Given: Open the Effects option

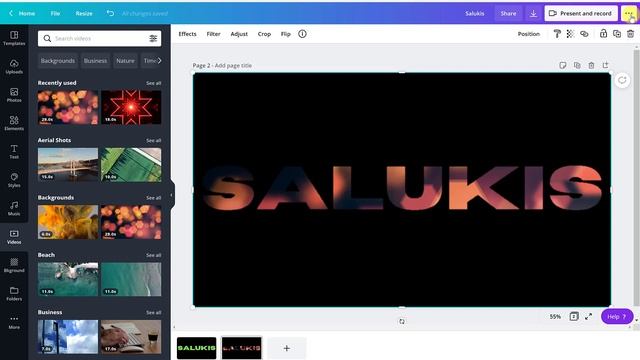Looking at the screenshot, I should click(187, 34).
